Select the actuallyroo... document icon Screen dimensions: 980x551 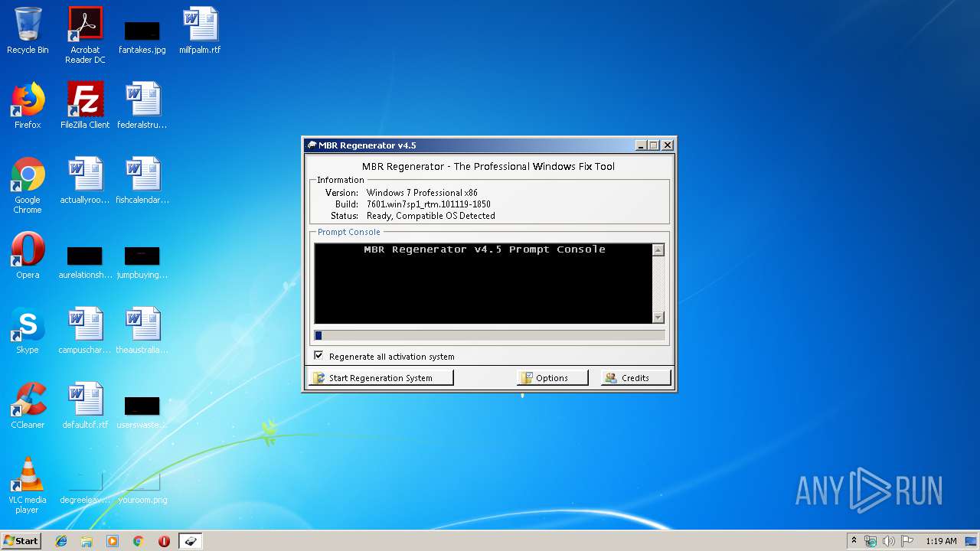pos(85,181)
